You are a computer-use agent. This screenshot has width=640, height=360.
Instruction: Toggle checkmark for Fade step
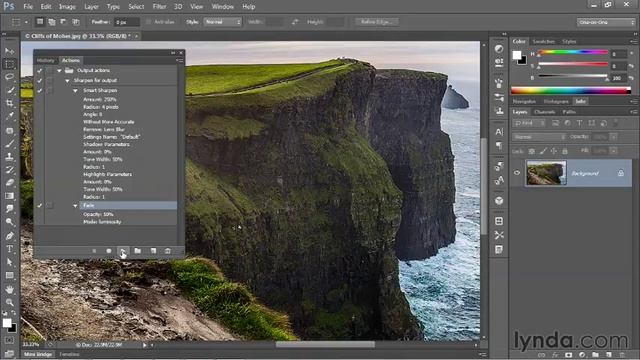pyautogui.click(x=40, y=205)
